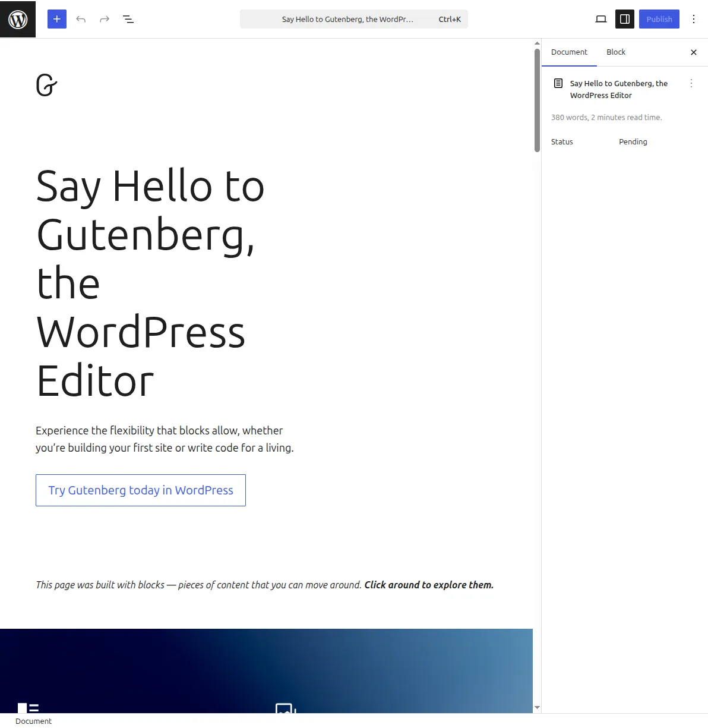
Task: Click the undo arrow
Action: point(81,18)
